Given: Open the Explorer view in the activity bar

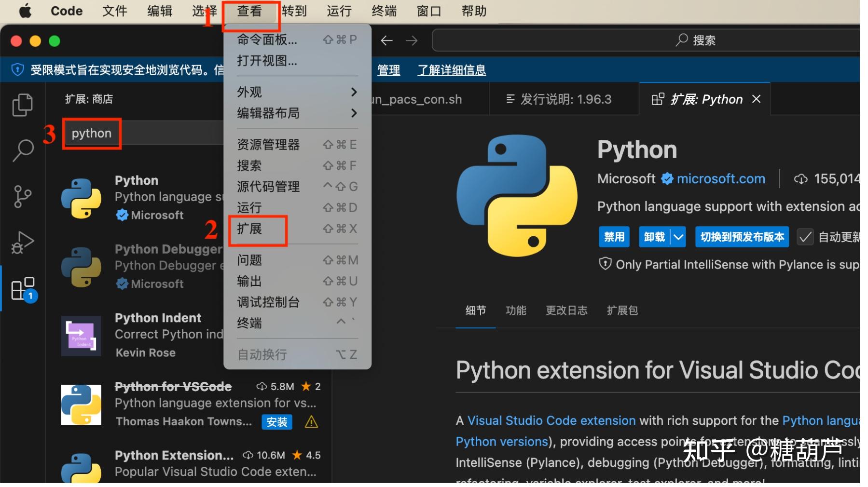Looking at the screenshot, I should (22, 105).
